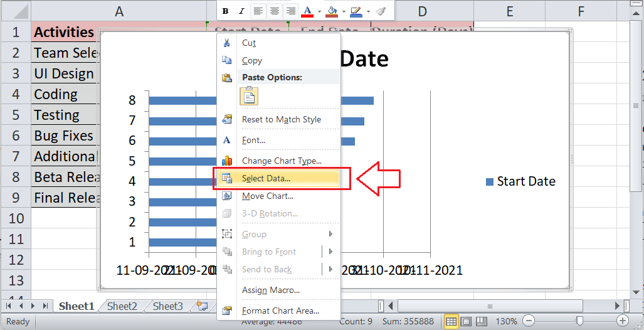Choose Move Chart... option
The width and height of the screenshot is (644, 330).
coord(278,196)
